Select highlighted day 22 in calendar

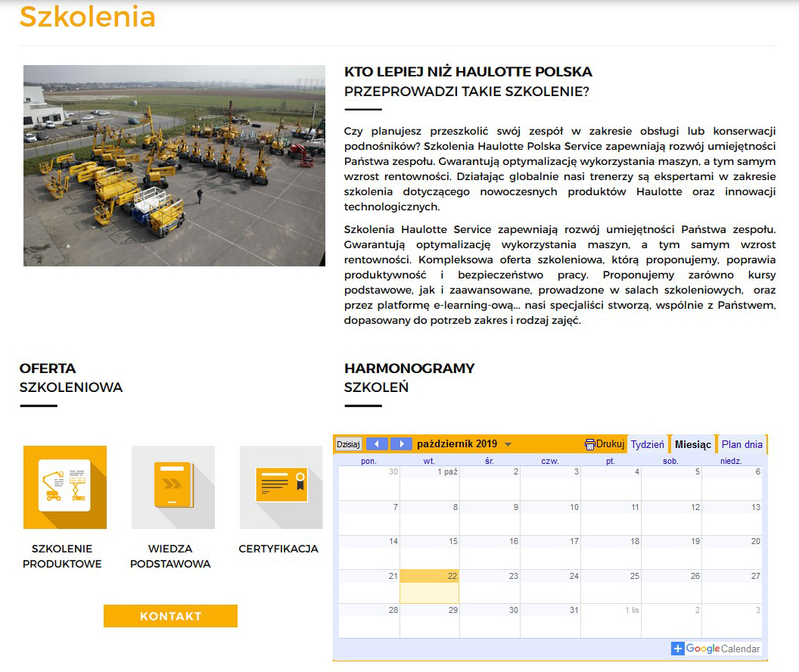[430, 586]
